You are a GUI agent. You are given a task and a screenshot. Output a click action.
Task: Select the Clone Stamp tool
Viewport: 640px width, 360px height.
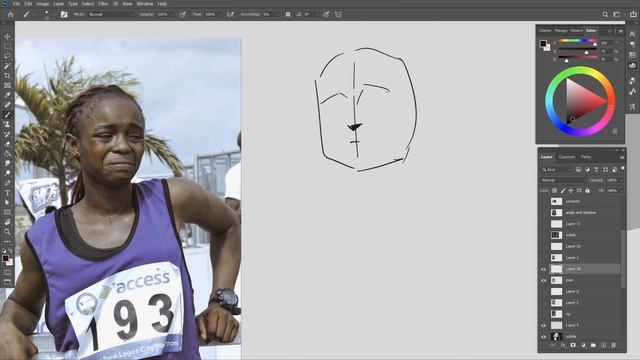7,125
